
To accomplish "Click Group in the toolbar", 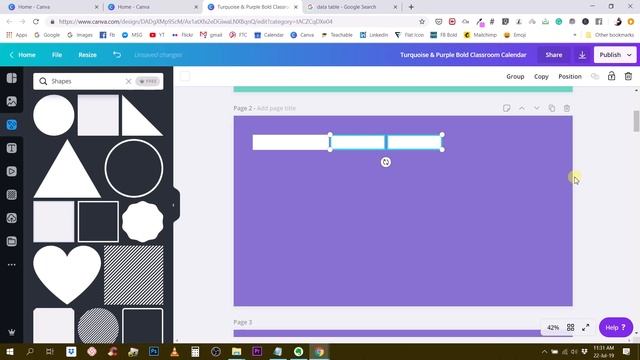I will [515, 76].
